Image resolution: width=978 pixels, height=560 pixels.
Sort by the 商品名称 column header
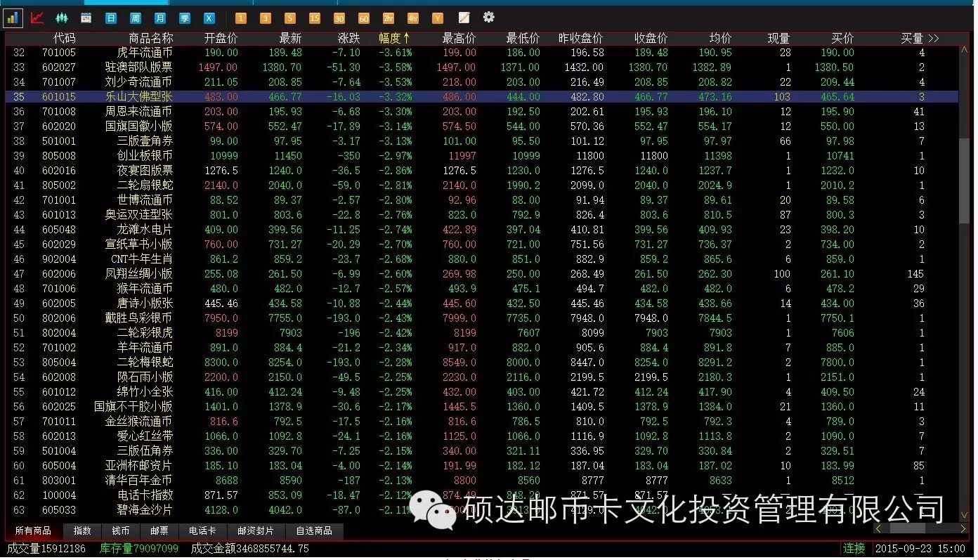[150, 38]
